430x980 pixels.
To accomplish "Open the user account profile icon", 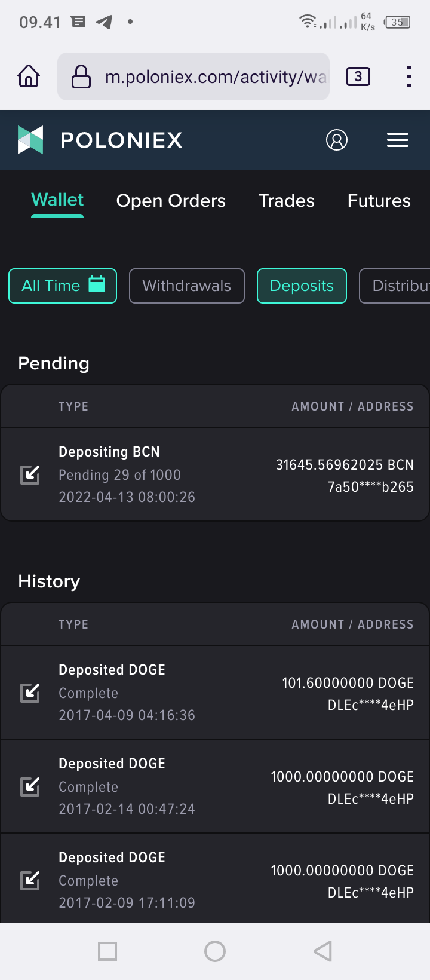I will [337, 140].
